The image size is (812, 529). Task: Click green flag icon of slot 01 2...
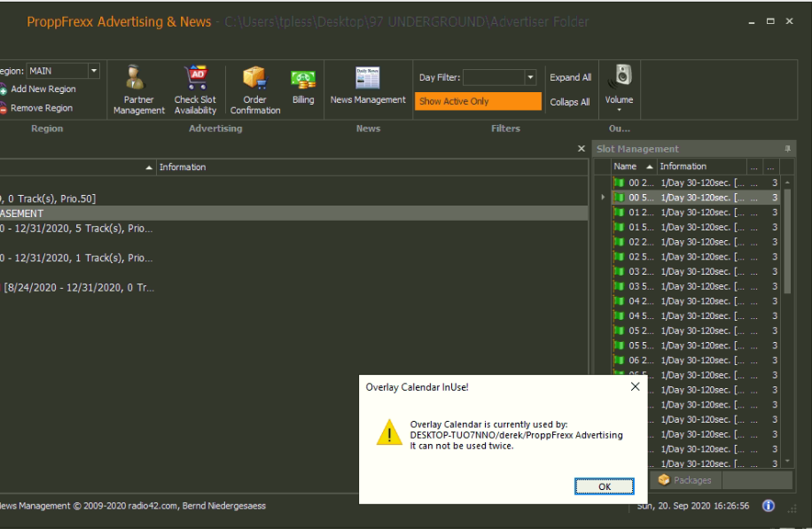pos(619,213)
